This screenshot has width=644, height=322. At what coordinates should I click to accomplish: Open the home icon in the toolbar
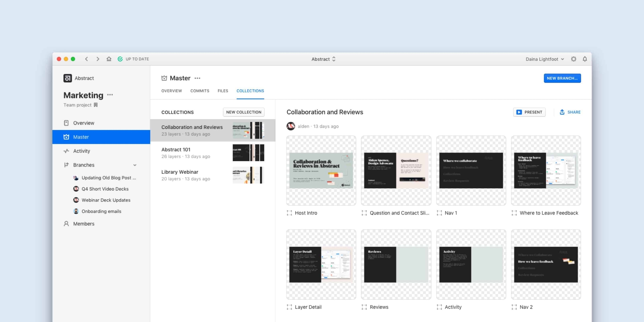[x=109, y=59]
